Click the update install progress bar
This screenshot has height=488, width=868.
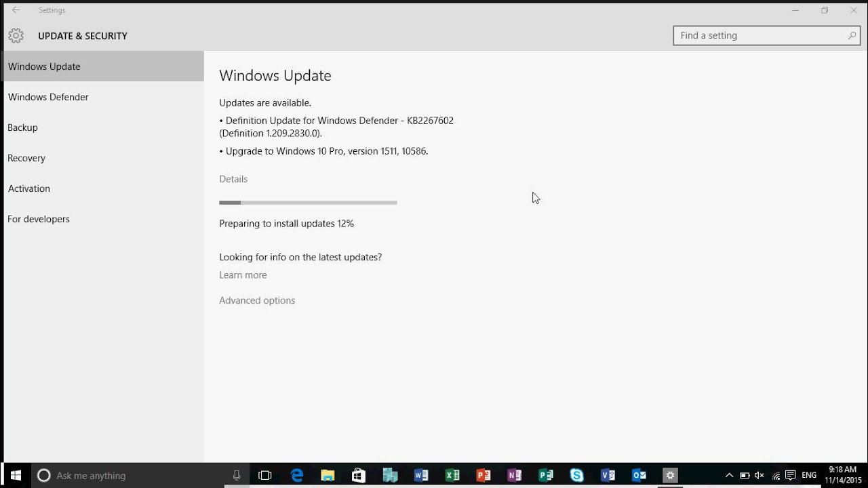(x=308, y=202)
